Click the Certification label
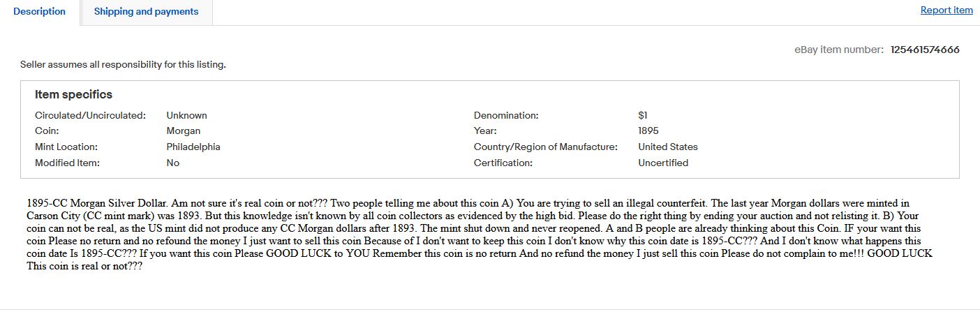Image resolution: width=980 pixels, height=312 pixels. tap(503, 163)
